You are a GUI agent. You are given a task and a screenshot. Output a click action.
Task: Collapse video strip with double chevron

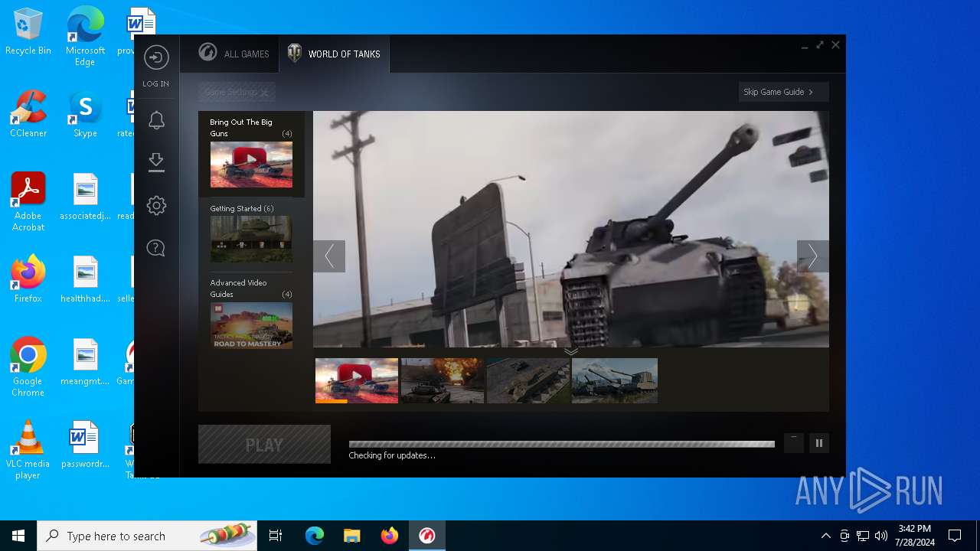point(571,352)
